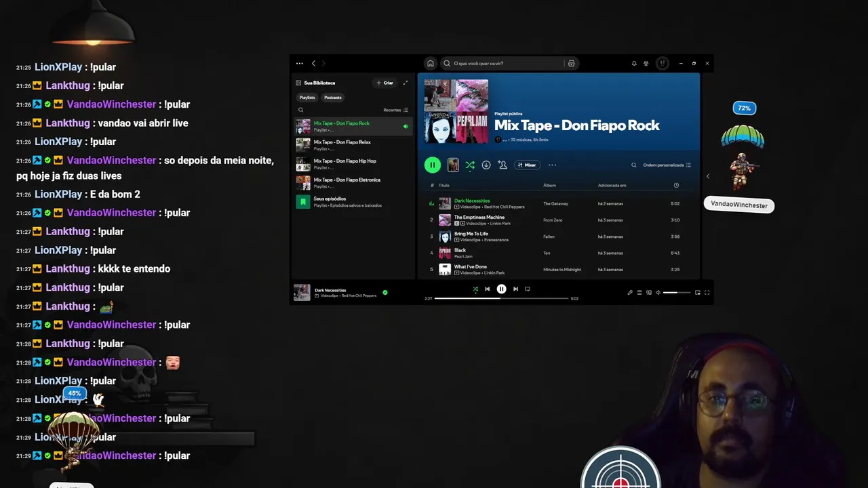This screenshot has width=868, height=488.
Task: Sort by the 'Adicionada em' column header
Action: pyautogui.click(x=612, y=185)
